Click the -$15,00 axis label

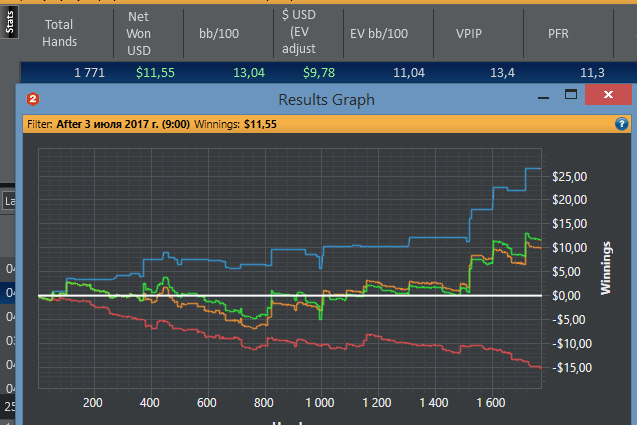click(x=572, y=368)
